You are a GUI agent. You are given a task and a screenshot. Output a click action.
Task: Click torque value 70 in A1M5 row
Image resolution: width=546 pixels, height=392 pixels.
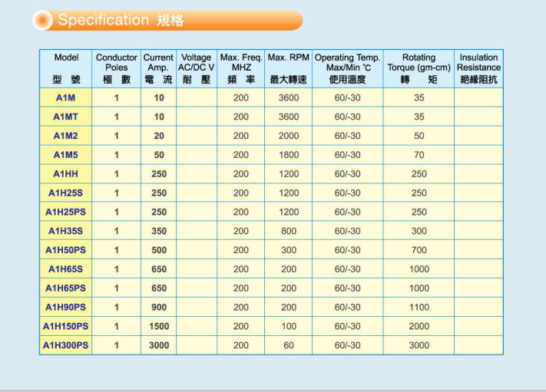coord(419,155)
